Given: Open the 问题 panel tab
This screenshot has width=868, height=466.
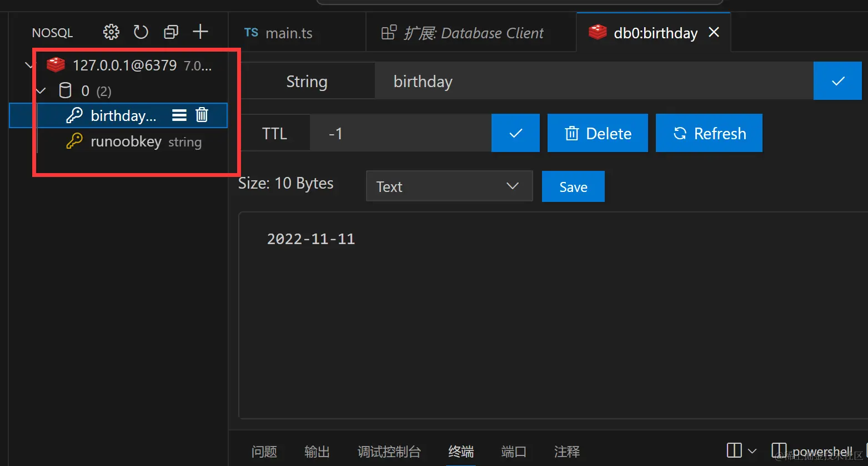Looking at the screenshot, I should (264, 452).
